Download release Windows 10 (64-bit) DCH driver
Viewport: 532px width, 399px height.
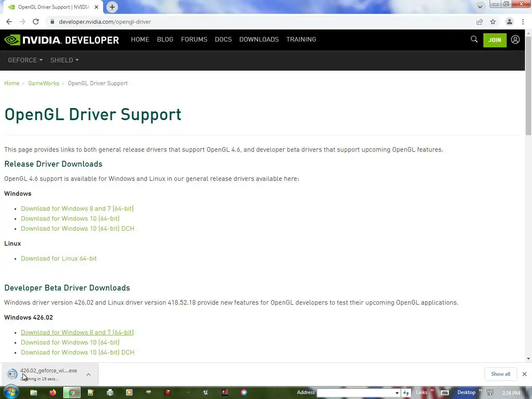tap(78, 229)
